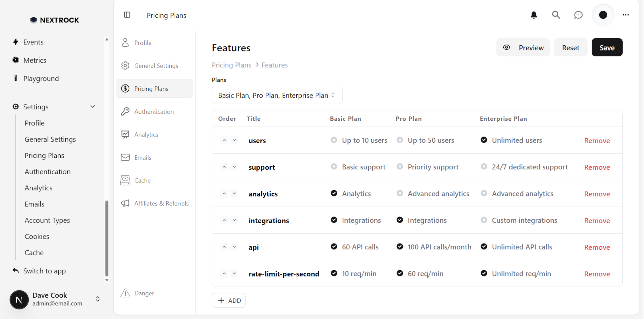Disable Unlimited users for Enterprise Plan
This screenshot has width=644, height=319.
[484, 140]
